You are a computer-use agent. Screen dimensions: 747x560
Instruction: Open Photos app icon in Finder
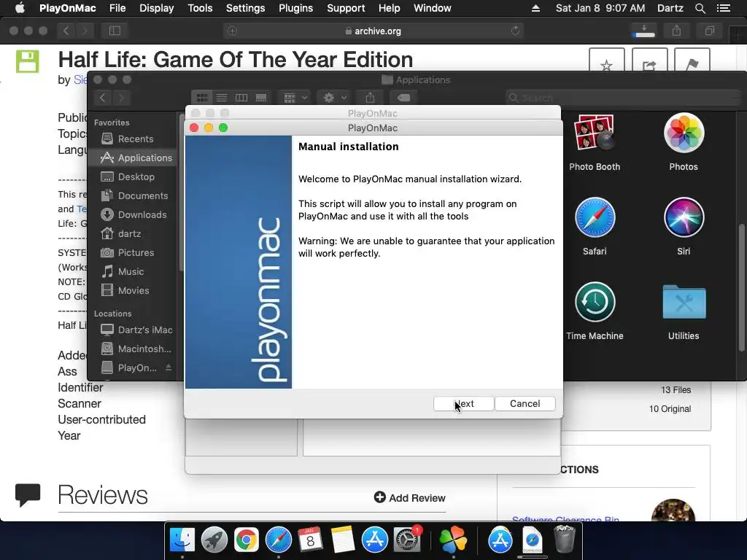[x=684, y=133]
